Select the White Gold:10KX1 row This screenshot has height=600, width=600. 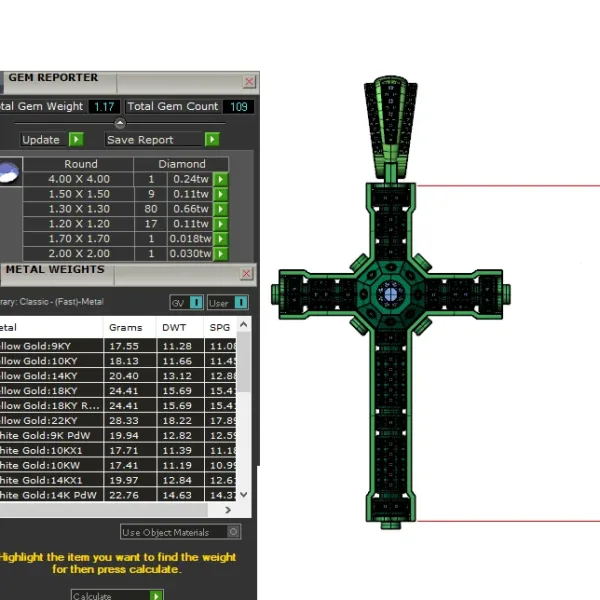pos(118,450)
